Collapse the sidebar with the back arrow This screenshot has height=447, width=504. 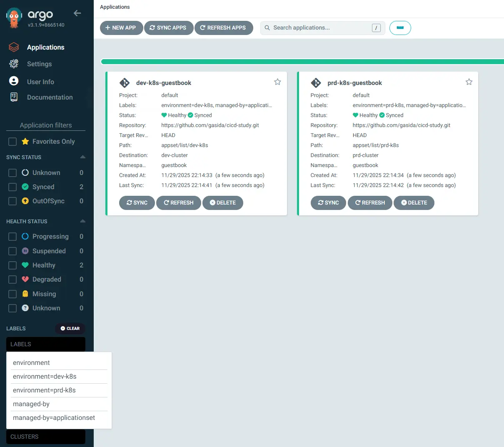coord(77,13)
